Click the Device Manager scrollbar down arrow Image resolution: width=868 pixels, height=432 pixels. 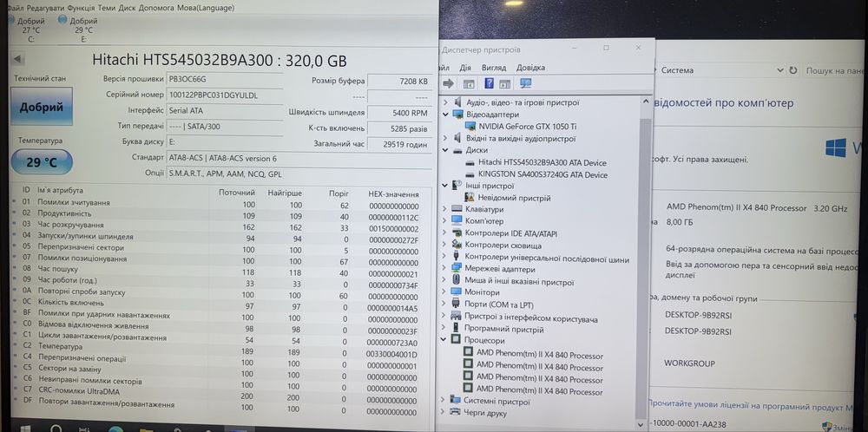(x=641, y=425)
